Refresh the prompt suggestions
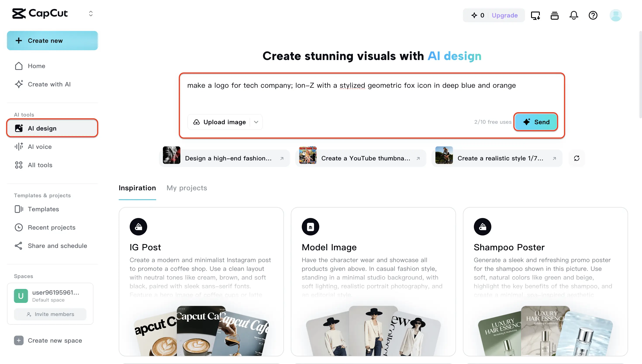 coord(576,158)
